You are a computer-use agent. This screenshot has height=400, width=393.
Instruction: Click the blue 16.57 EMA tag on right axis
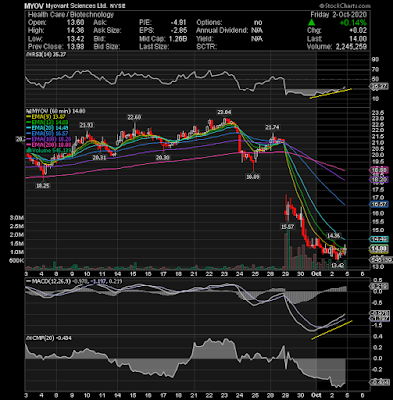pos(379,204)
